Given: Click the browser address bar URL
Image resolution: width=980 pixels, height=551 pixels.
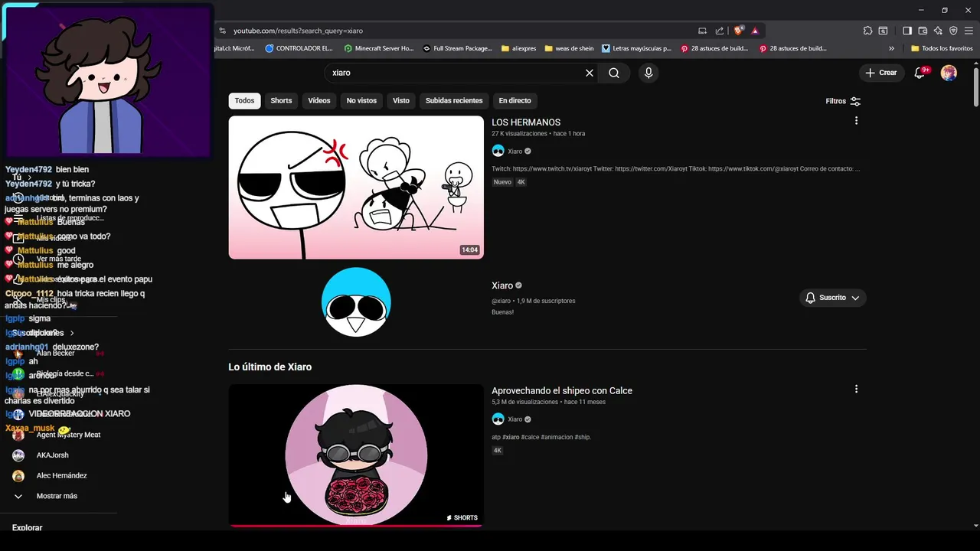Looking at the screenshot, I should (298, 31).
